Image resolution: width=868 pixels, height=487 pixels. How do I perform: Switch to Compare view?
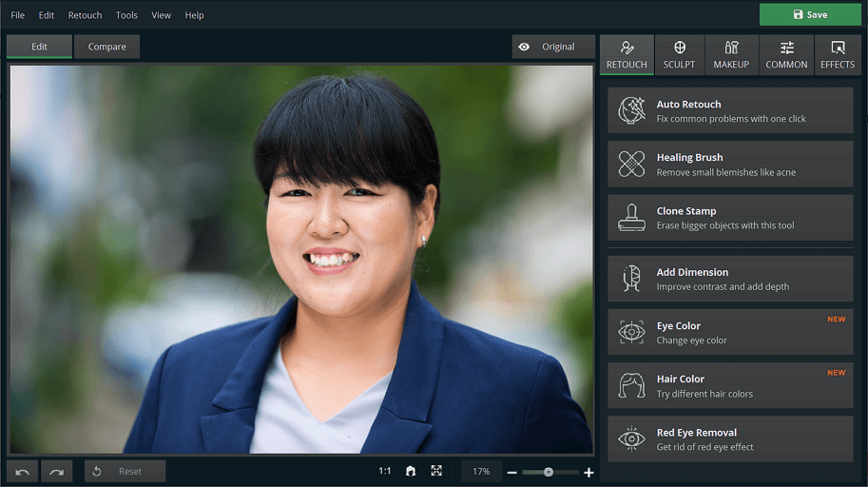pyautogui.click(x=106, y=47)
